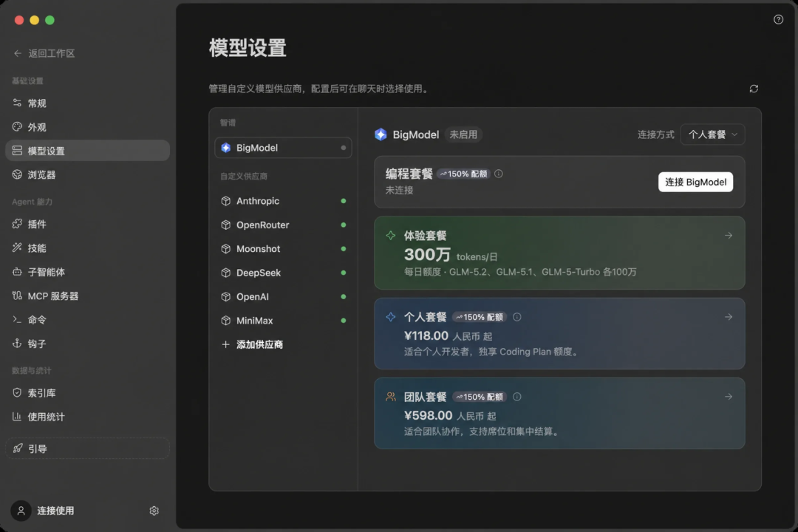Click the OpenAI cube icon
The image size is (798, 532).
pos(226,297)
